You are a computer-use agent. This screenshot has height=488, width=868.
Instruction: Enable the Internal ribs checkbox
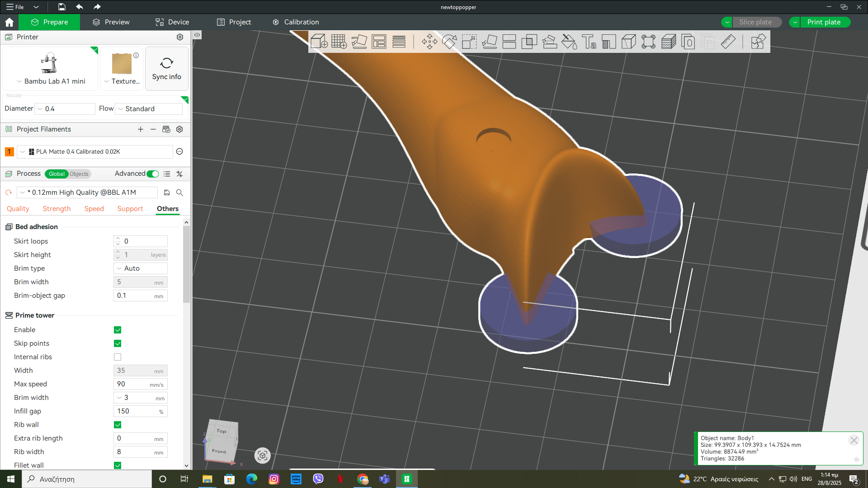point(118,357)
